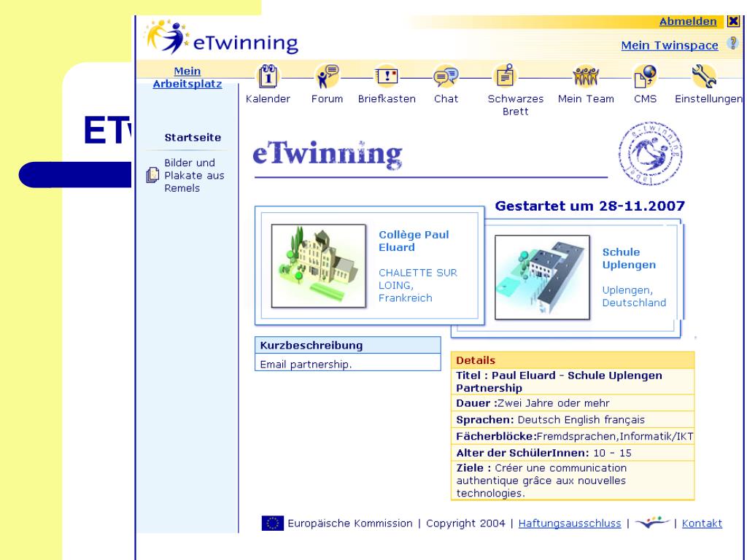This screenshot has width=747, height=560.
Task: Click the Gestartet um 28-11.2007 heading
Action: (589, 206)
